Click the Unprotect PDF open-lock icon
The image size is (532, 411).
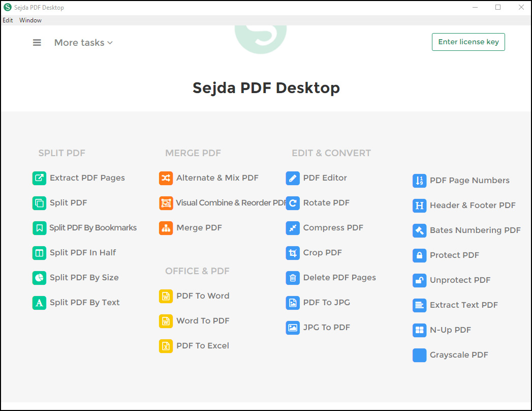point(419,281)
